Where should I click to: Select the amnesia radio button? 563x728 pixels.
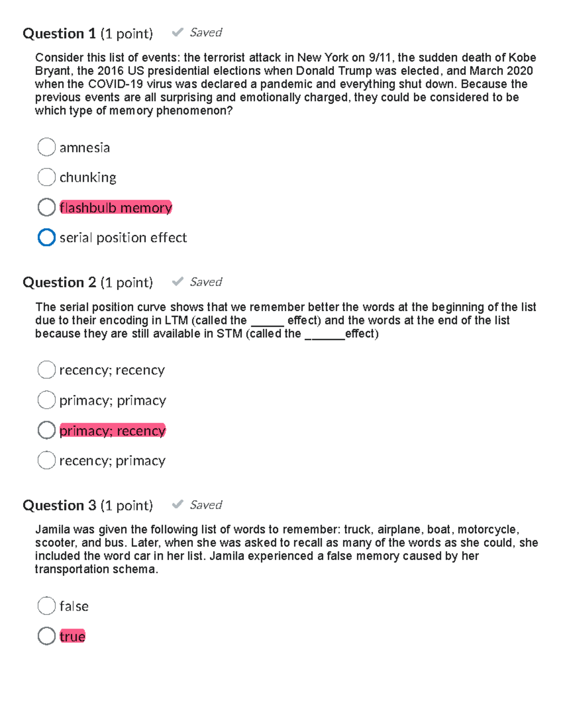click(x=46, y=147)
